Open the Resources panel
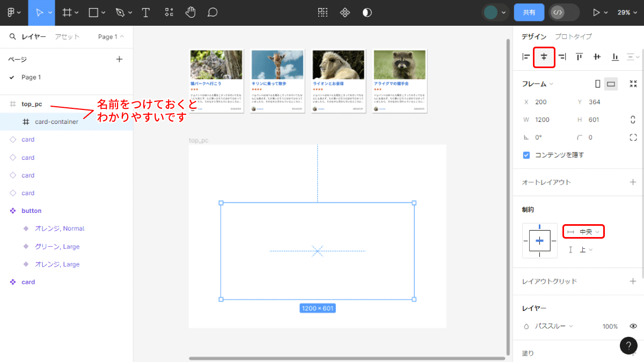The width and height of the screenshot is (644, 362). tap(169, 12)
